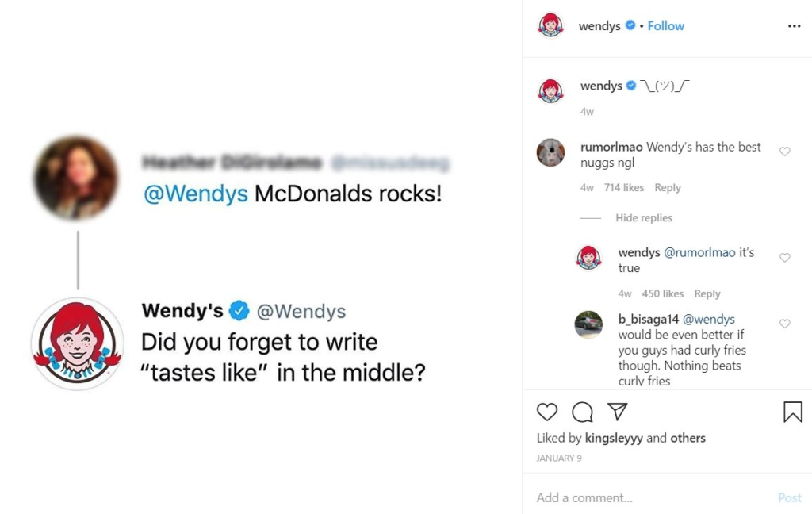This screenshot has height=514, width=812.
Task: Share the post with the paper plane icon
Action: [617, 412]
